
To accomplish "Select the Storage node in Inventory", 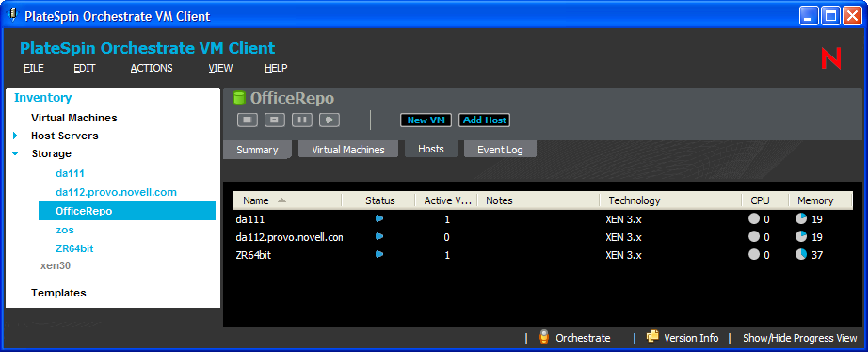I will (x=52, y=153).
